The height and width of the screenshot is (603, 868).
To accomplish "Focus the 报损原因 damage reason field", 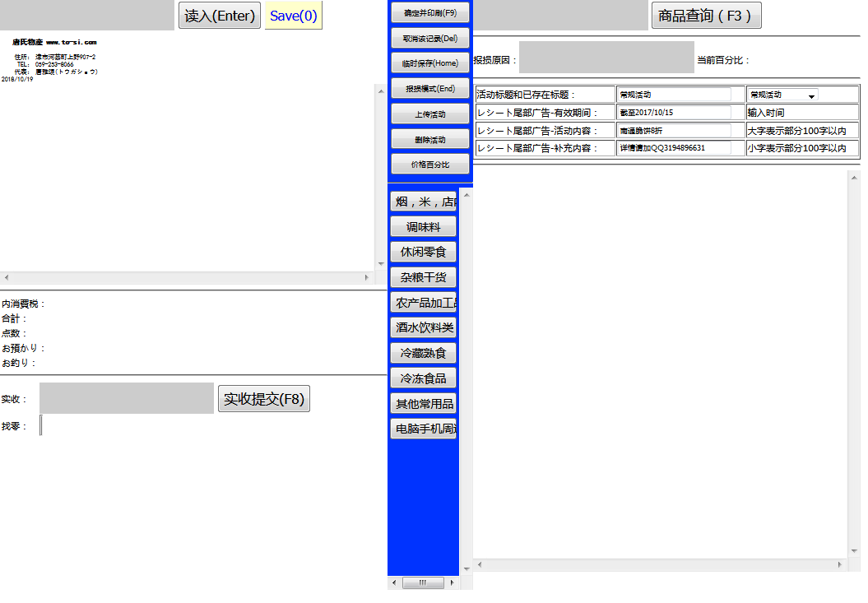I will pyautogui.click(x=606, y=58).
